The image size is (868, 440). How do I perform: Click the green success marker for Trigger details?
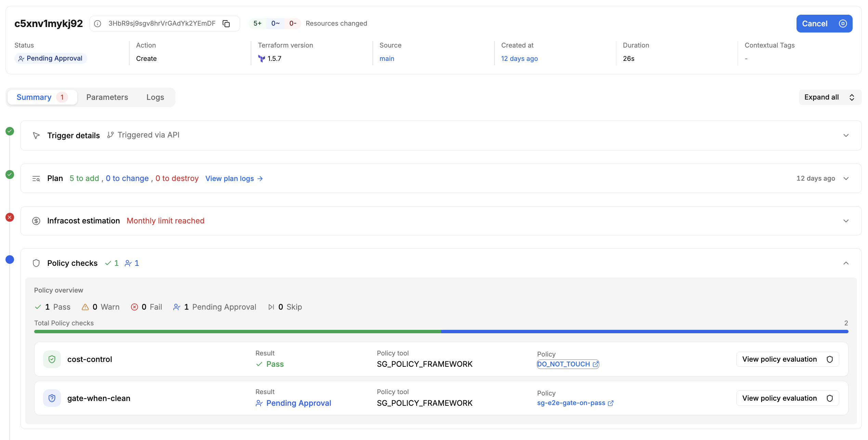click(10, 131)
